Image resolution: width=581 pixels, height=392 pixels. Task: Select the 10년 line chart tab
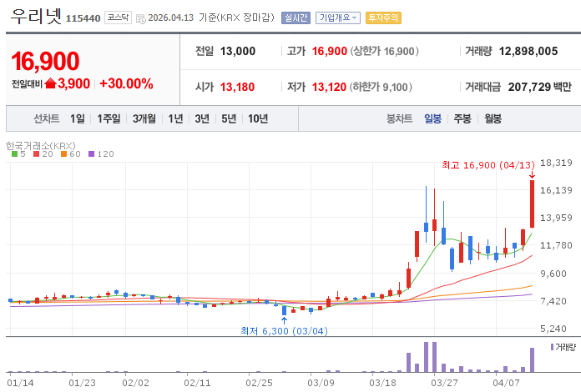pos(258,118)
